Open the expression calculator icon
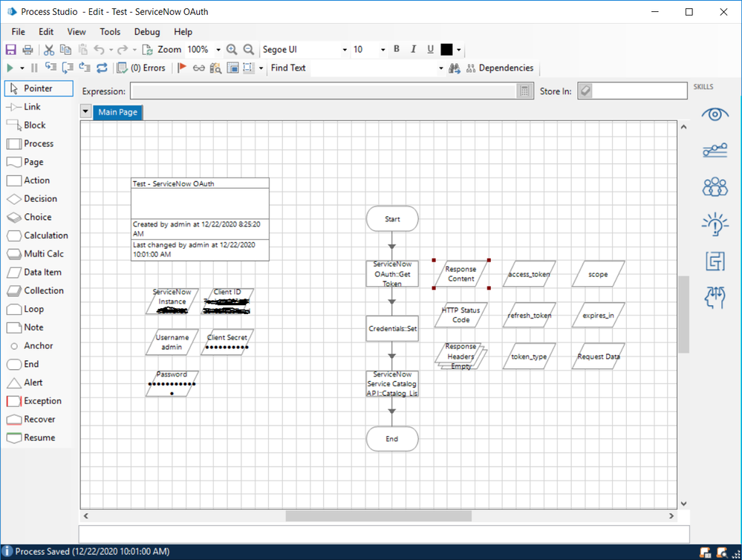 pyautogui.click(x=524, y=91)
